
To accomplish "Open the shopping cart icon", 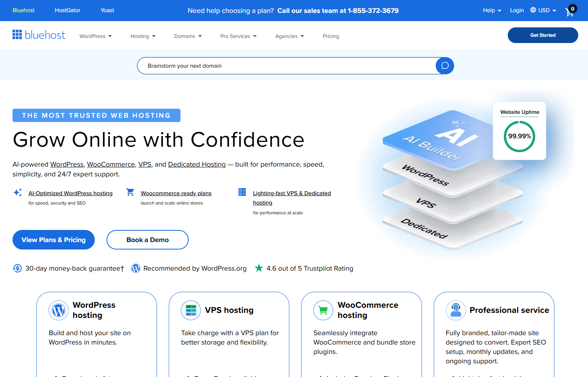I will (x=570, y=11).
